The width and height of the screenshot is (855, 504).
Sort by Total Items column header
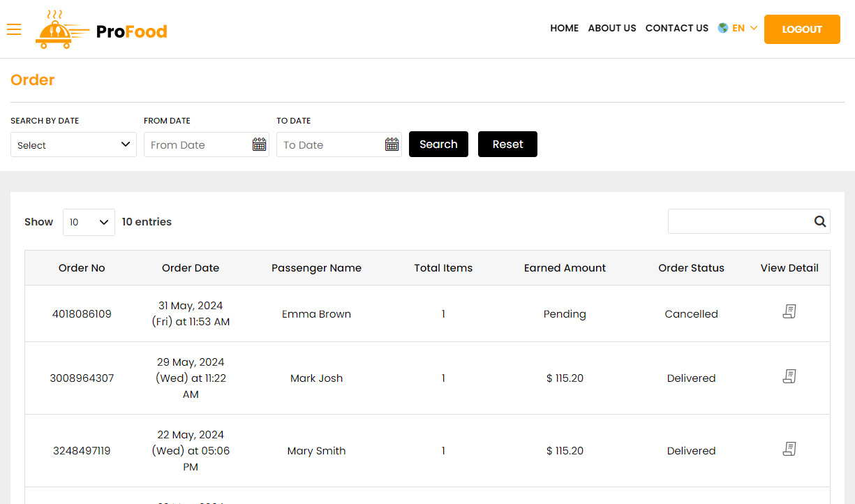[x=443, y=268]
